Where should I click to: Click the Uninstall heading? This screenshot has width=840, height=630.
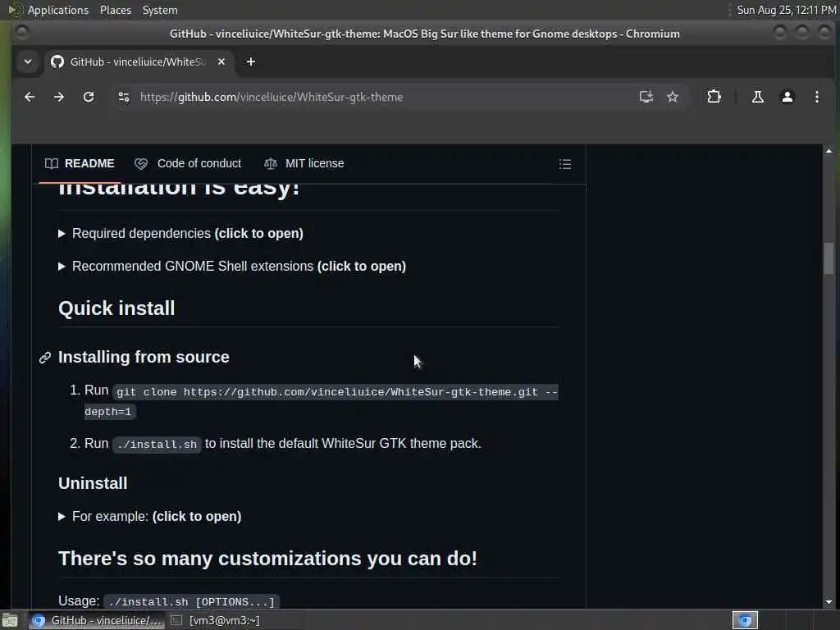tap(93, 483)
